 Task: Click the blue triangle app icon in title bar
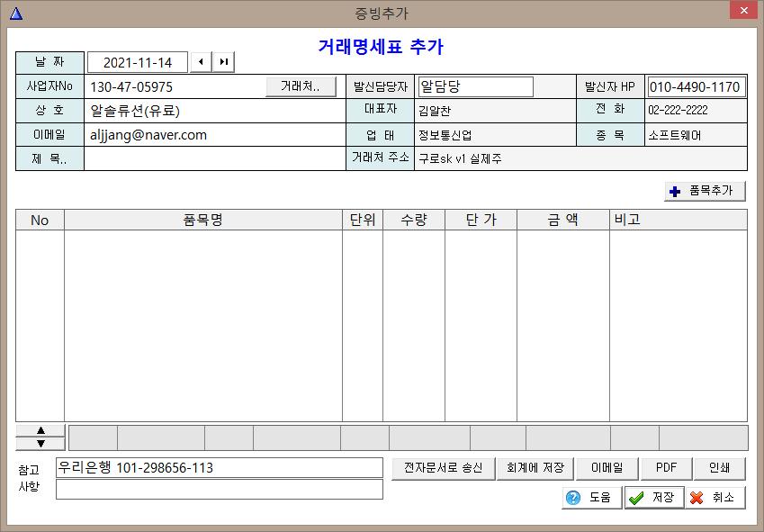pos(16,14)
